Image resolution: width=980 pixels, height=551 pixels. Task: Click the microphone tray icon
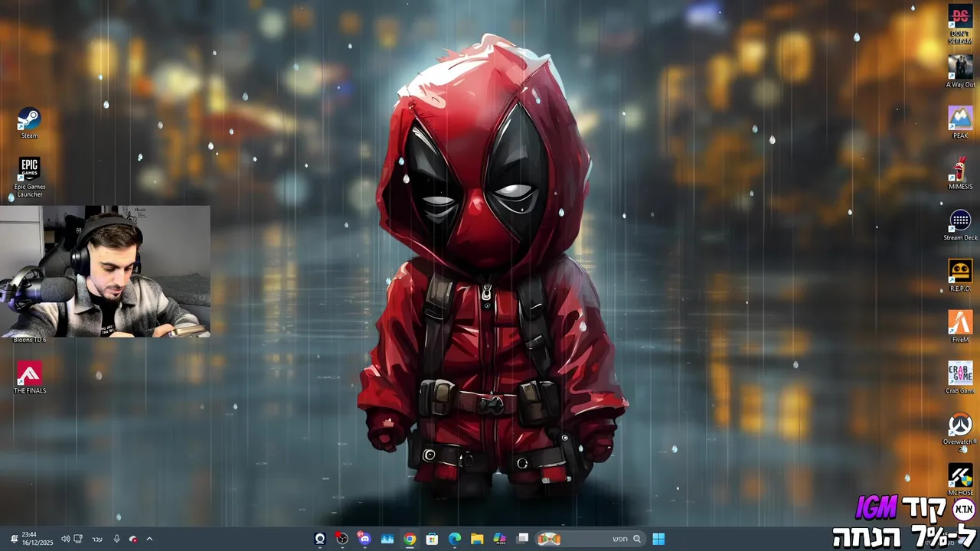(x=116, y=539)
